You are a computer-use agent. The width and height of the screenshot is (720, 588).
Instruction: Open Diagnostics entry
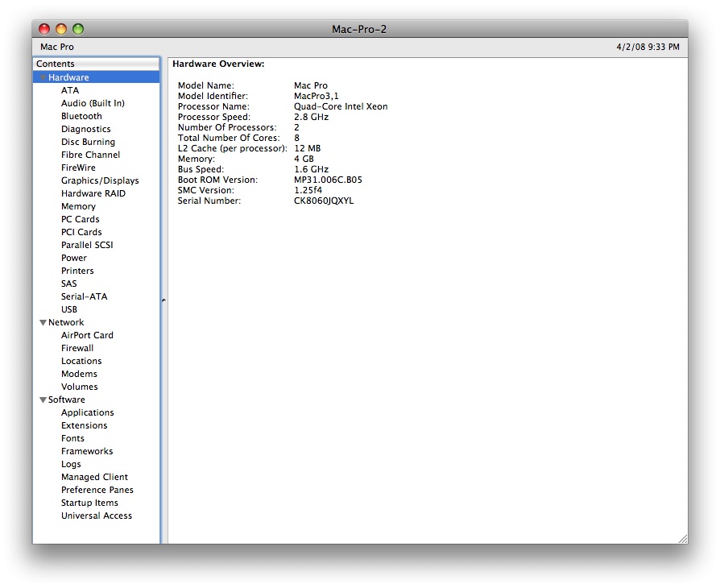[86, 129]
